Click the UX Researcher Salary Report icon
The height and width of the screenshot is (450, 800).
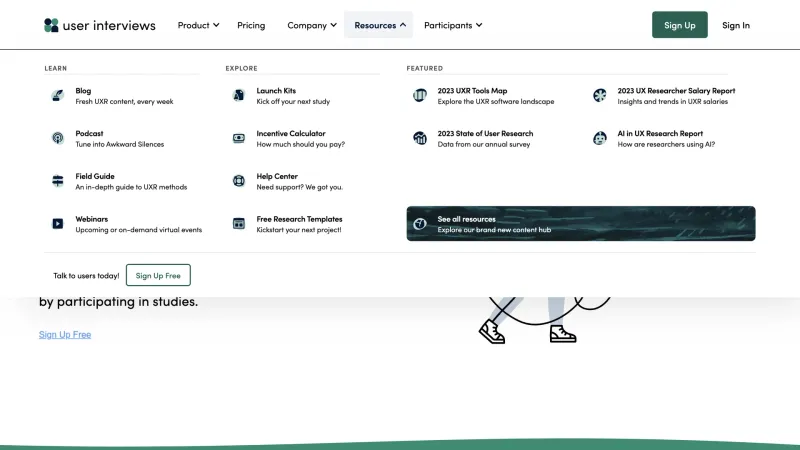click(600, 95)
